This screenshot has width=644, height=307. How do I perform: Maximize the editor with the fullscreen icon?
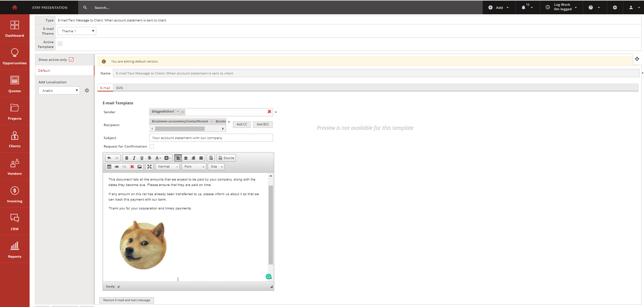(149, 167)
